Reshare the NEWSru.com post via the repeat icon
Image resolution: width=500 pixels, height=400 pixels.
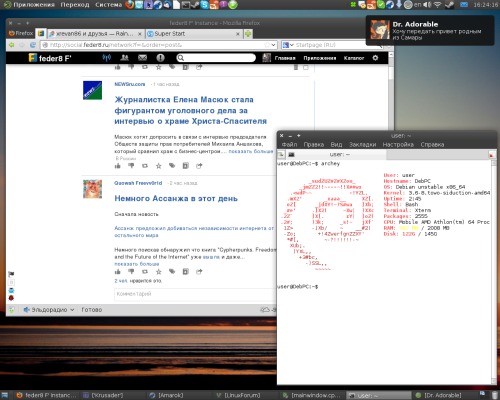(145, 166)
